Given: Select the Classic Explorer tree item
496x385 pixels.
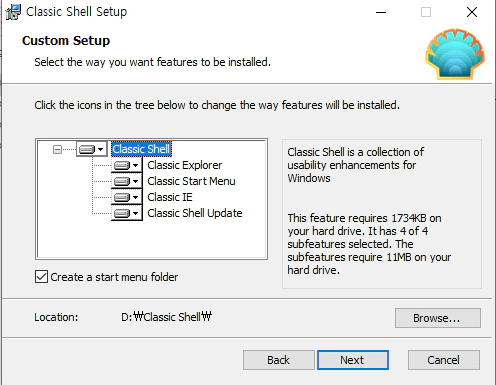Looking at the screenshot, I should (185, 165).
